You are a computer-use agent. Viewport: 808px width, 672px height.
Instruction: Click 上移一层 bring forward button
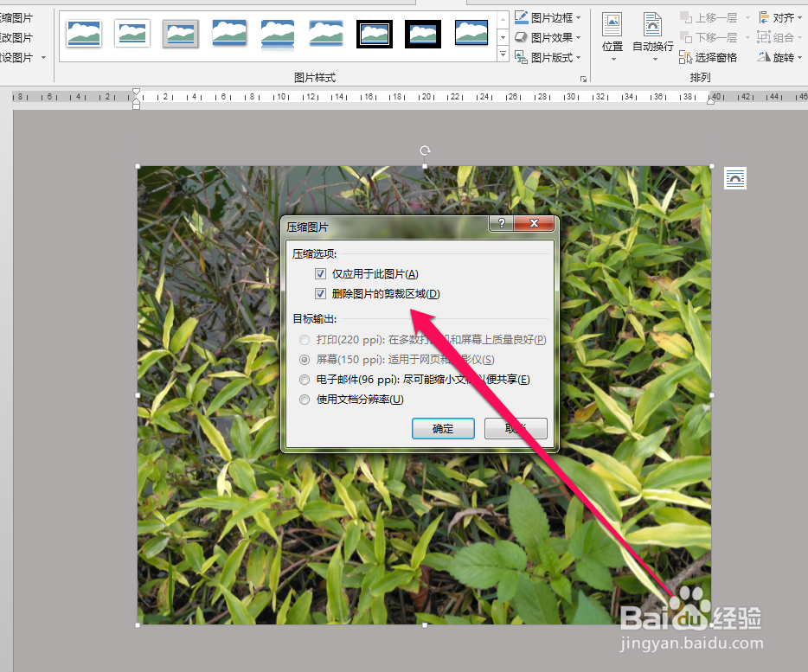[709, 18]
